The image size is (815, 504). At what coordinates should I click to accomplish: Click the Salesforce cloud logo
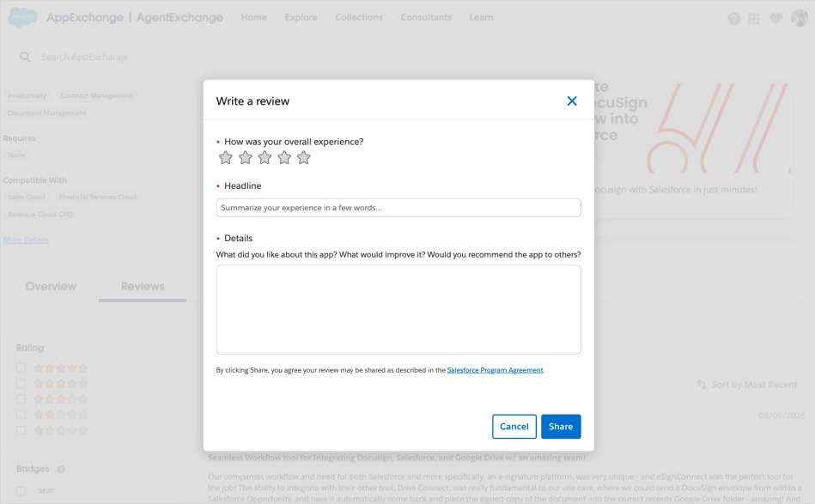tap(22, 17)
